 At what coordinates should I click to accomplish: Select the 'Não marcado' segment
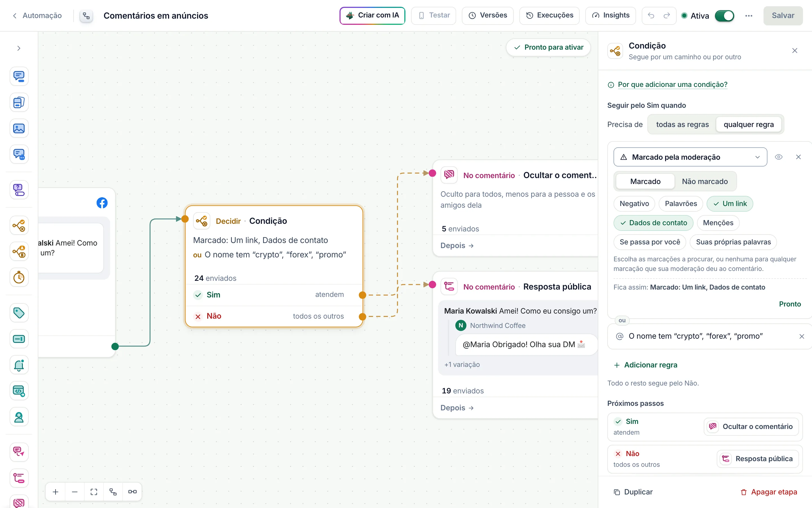705,181
